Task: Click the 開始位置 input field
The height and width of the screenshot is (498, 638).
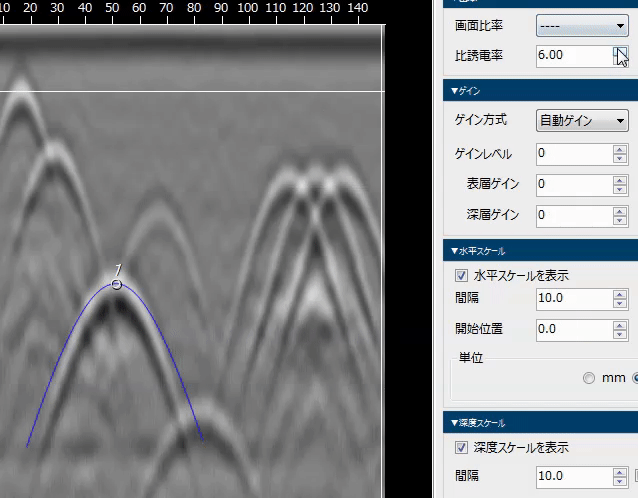Action: [574, 330]
